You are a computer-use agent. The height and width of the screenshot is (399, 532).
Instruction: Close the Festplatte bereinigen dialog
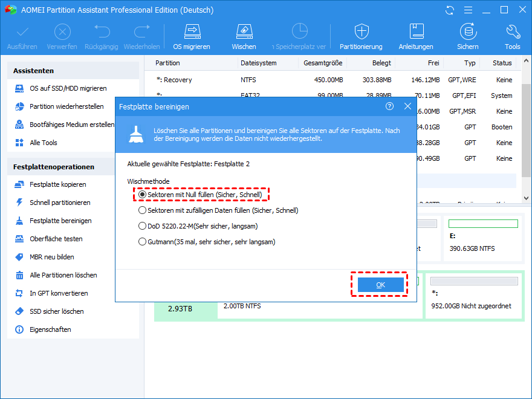click(x=408, y=106)
